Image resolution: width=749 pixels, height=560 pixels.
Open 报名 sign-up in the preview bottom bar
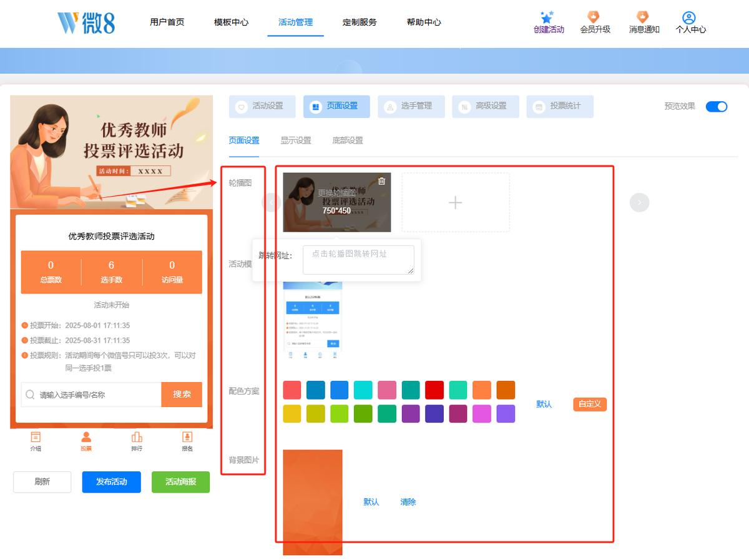pos(187,441)
